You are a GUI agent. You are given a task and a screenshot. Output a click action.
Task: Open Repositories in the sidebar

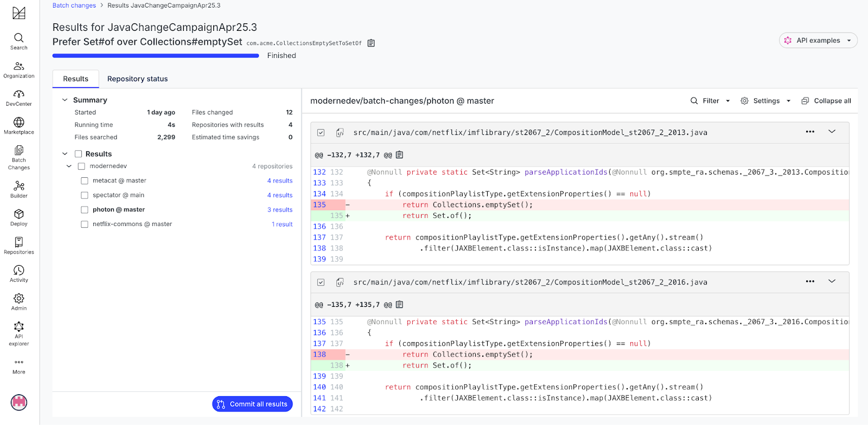(x=19, y=246)
